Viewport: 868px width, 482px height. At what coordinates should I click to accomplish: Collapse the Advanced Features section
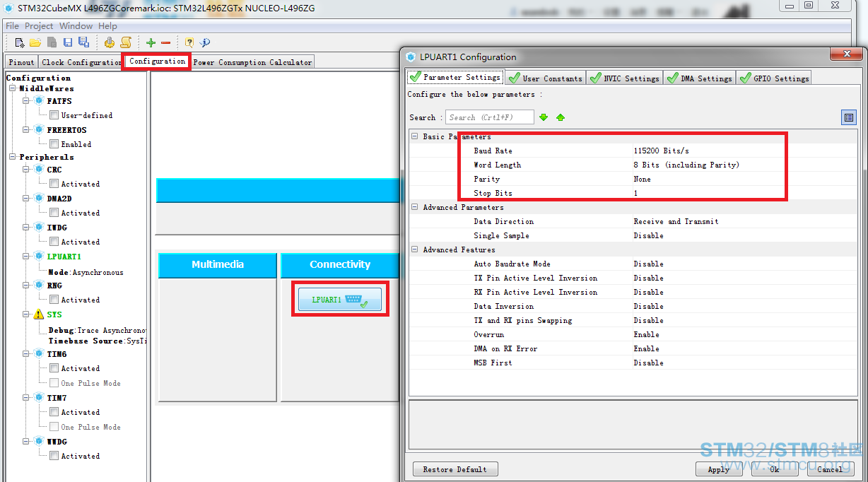point(415,249)
